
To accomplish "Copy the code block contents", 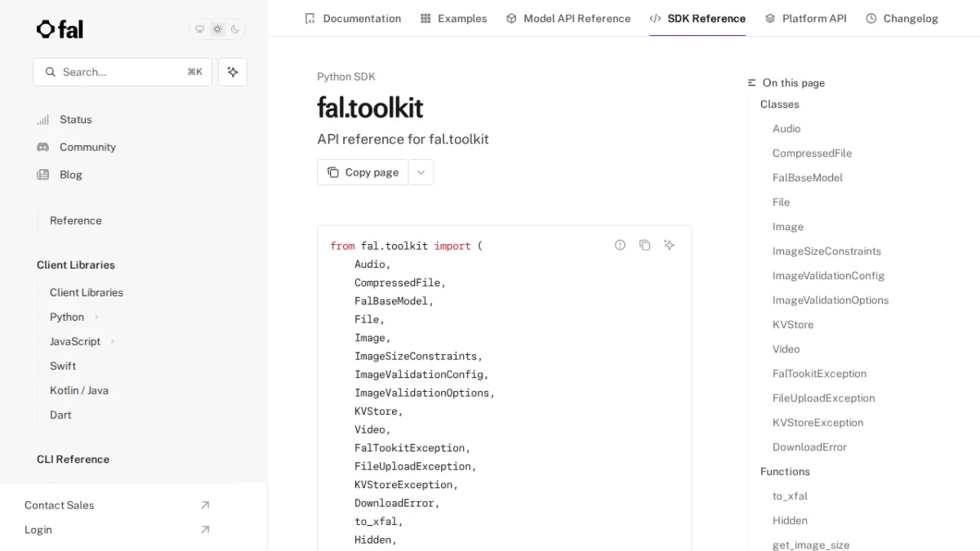I will [644, 245].
